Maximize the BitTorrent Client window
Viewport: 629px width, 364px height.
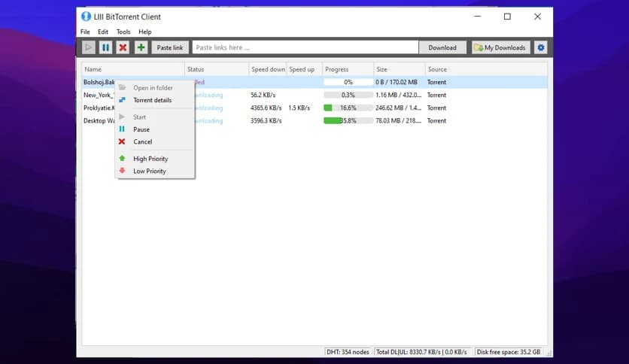coord(507,17)
